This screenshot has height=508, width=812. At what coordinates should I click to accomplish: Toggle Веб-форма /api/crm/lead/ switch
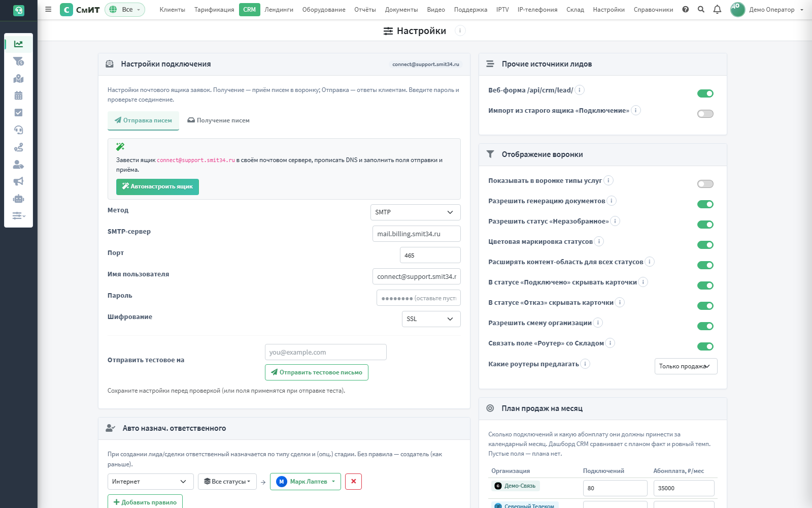[705, 93]
